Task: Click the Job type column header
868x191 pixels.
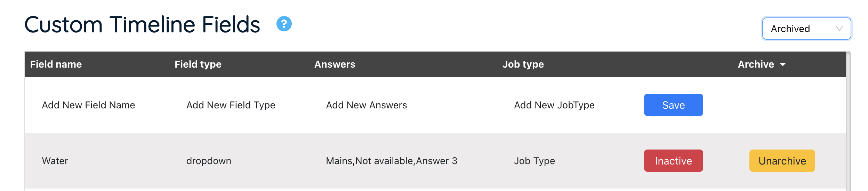Action: [x=523, y=64]
